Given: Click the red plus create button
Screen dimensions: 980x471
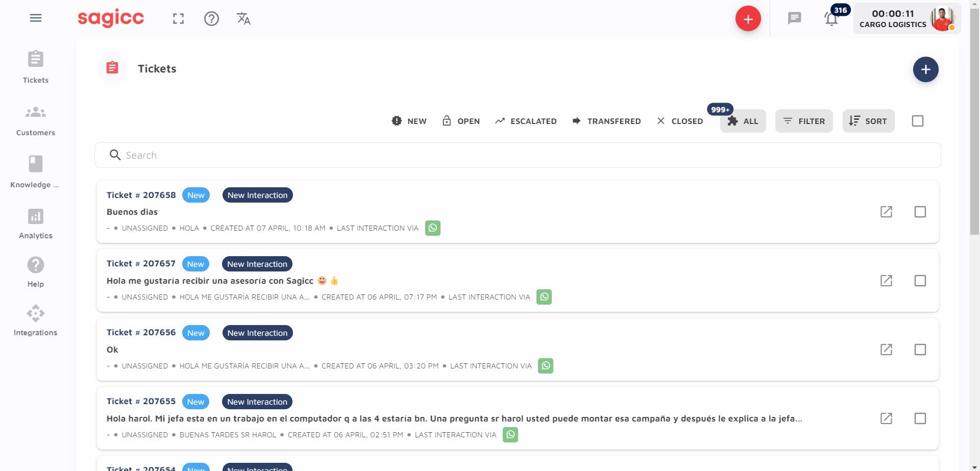Looking at the screenshot, I should (748, 19).
